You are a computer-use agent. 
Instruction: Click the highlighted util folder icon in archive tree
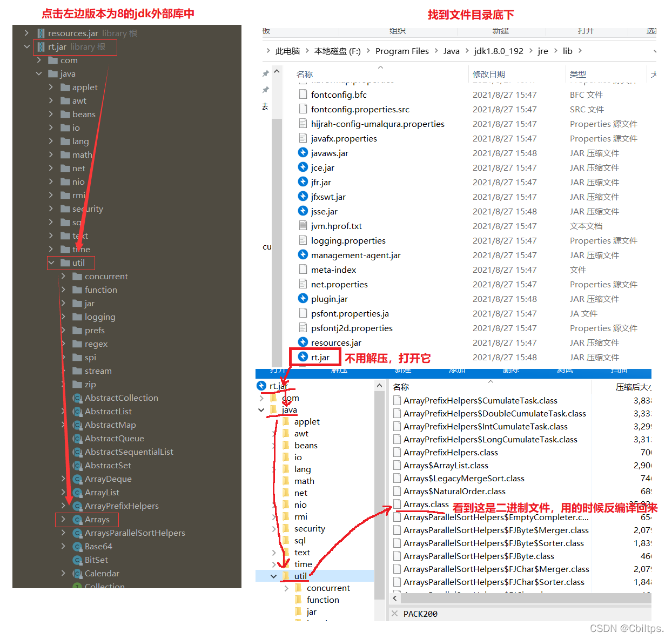[x=286, y=576]
